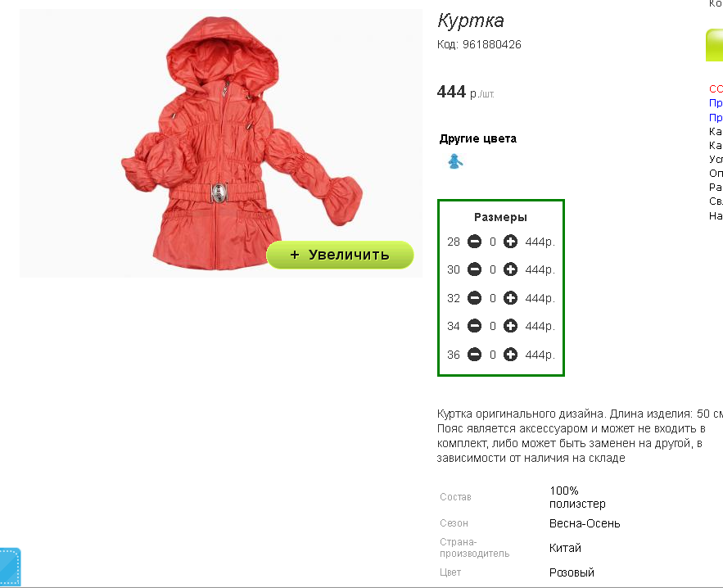Select the blue jacket color variant
723x588 pixels.
[455, 161]
